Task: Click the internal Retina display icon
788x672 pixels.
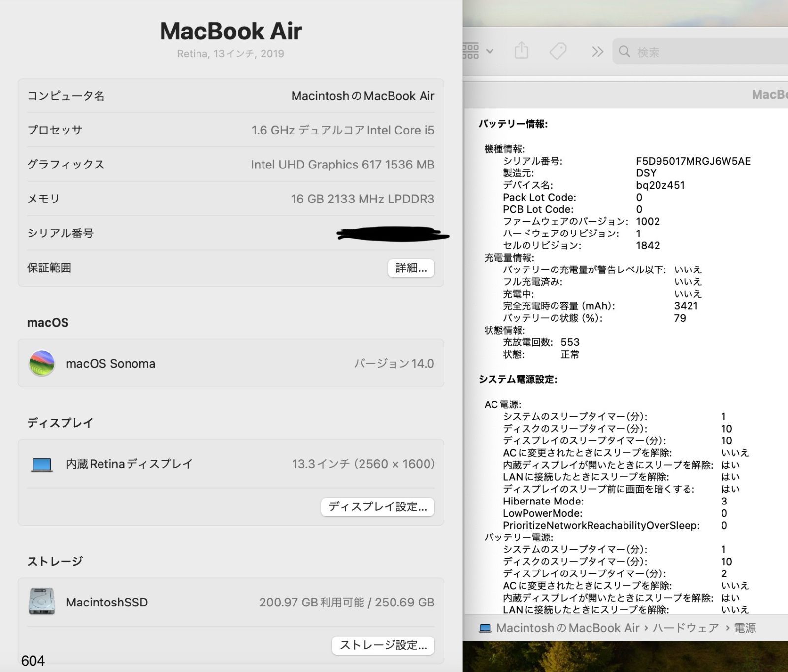Action: pos(42,464)
